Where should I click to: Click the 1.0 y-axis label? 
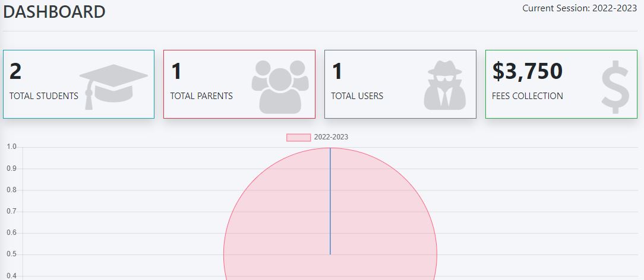[x=11, y=147]
